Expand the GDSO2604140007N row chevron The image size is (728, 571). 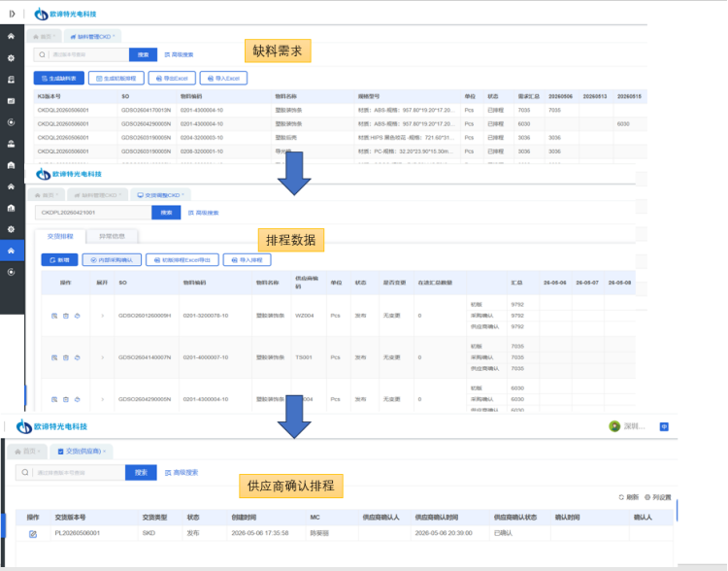[x=102, y=357]
